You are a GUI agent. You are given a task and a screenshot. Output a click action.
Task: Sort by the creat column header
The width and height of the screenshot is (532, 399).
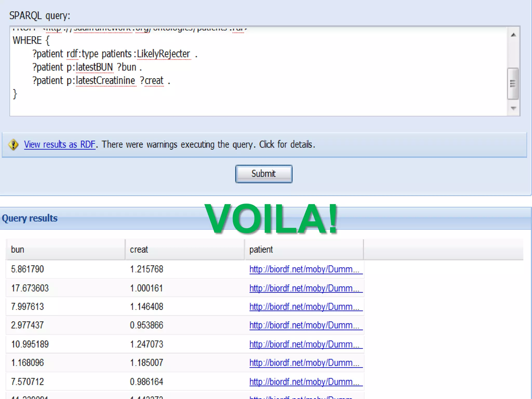[x=185, y=250]
